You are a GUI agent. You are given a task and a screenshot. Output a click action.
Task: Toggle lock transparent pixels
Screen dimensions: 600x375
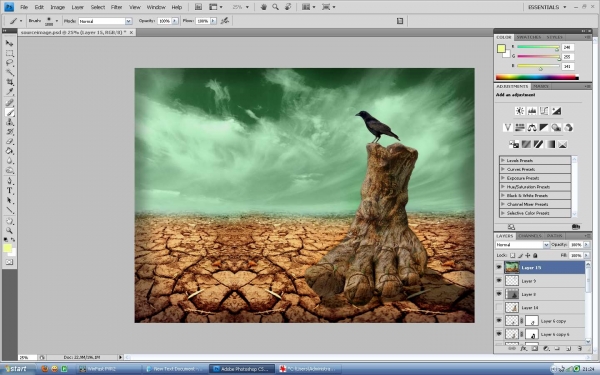[x=513, y=255]
